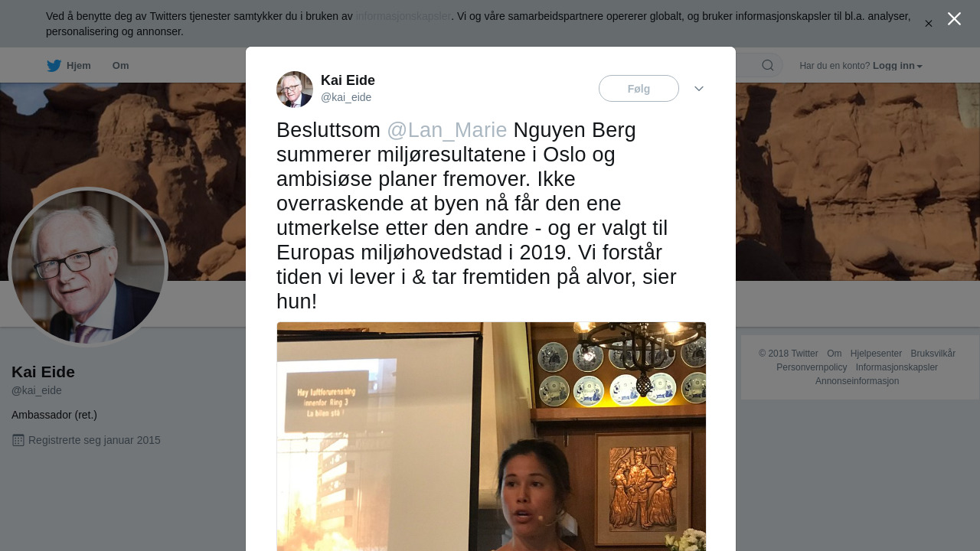Viewport: 980px width, 551px height.
Task: Open the Annonseinformasjon footer link
Action: [x=857, y=381]
